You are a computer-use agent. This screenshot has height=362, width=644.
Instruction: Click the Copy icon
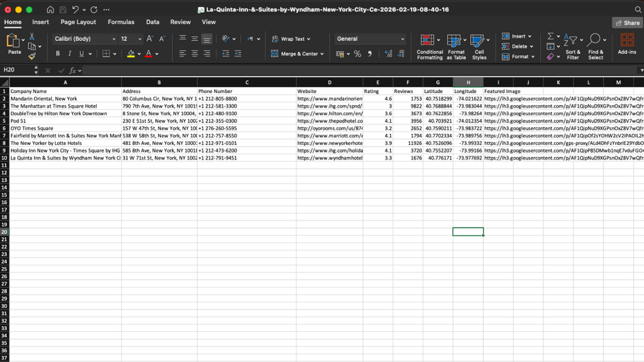tap(32, 46)
